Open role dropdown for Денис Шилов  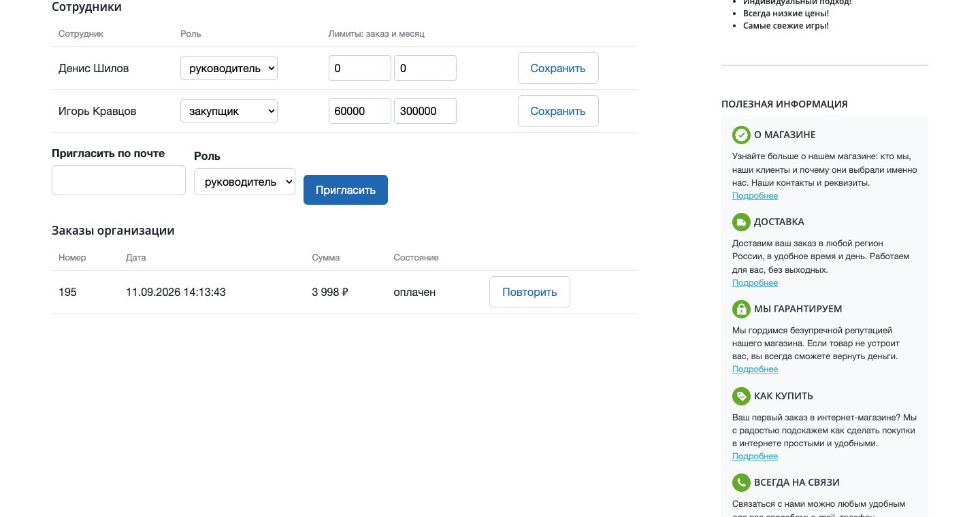(229, 68)
